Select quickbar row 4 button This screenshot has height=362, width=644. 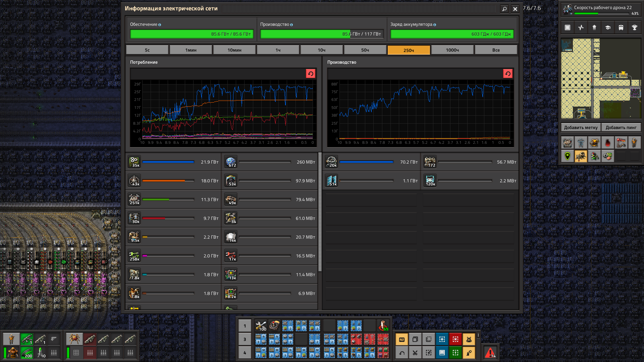tap(245, 353)
